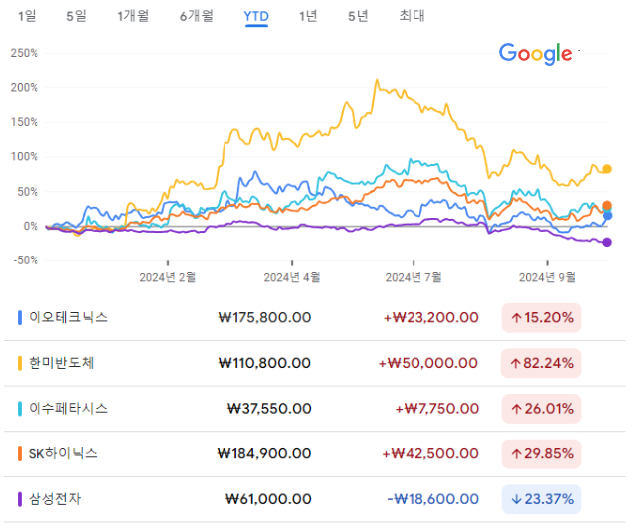Screen dimensions: 637x529
Task: Open the SK하이닉스 stock name
Action: coord(63,453)
